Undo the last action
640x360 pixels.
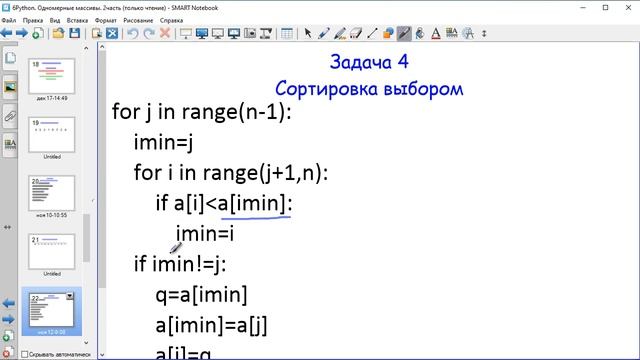[x=133, y=33]
